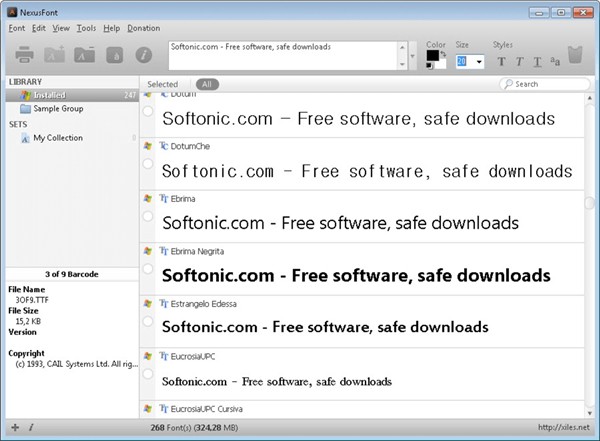This screenshot has height=441, width=600.
Task: Select the EucrosiaUPC radio circle
Action: [x=148, y=374]
